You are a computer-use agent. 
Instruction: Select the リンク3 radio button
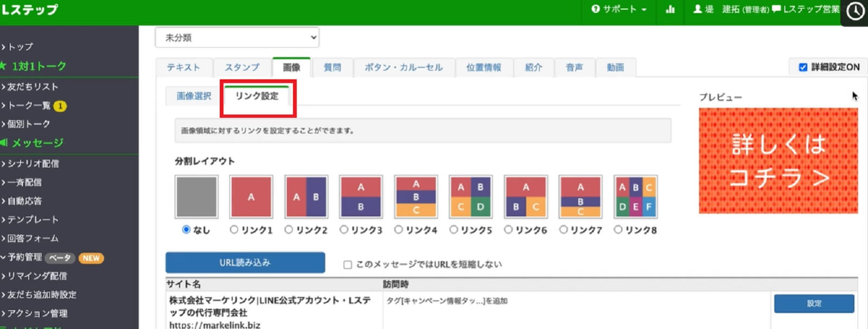344,230
